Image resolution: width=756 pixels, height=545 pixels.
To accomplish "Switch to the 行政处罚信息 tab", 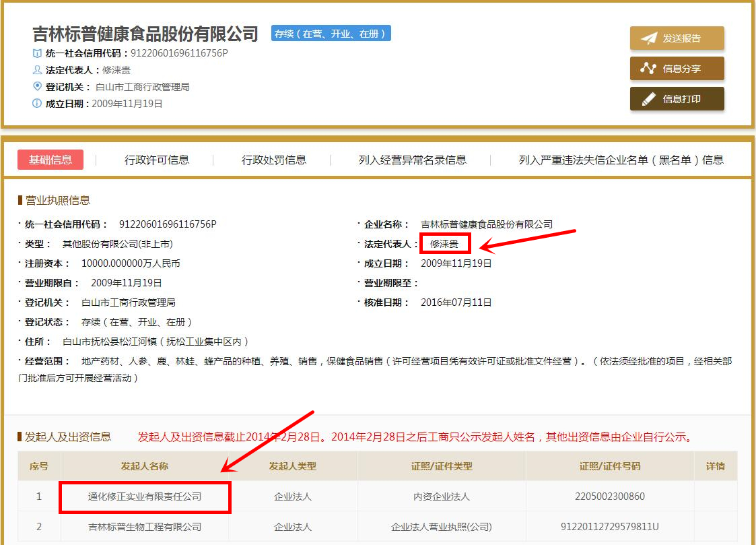I will pyautogui.click(x=273, y=160).
